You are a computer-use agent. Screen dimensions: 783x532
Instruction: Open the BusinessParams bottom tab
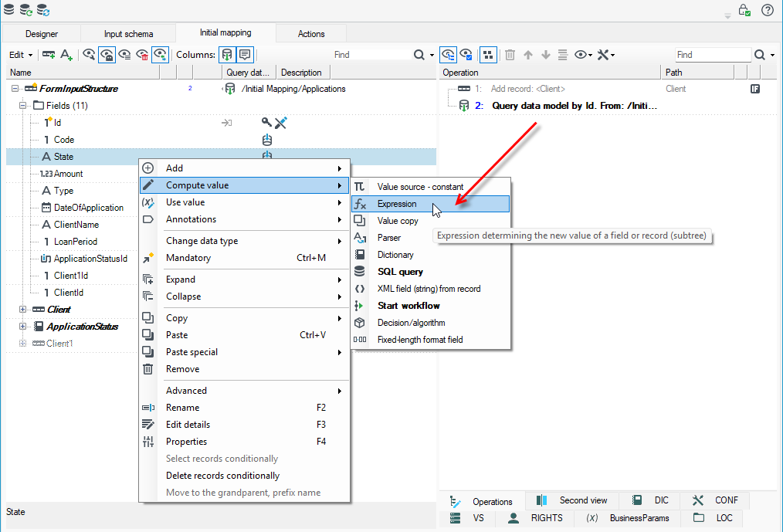[629, 518]
